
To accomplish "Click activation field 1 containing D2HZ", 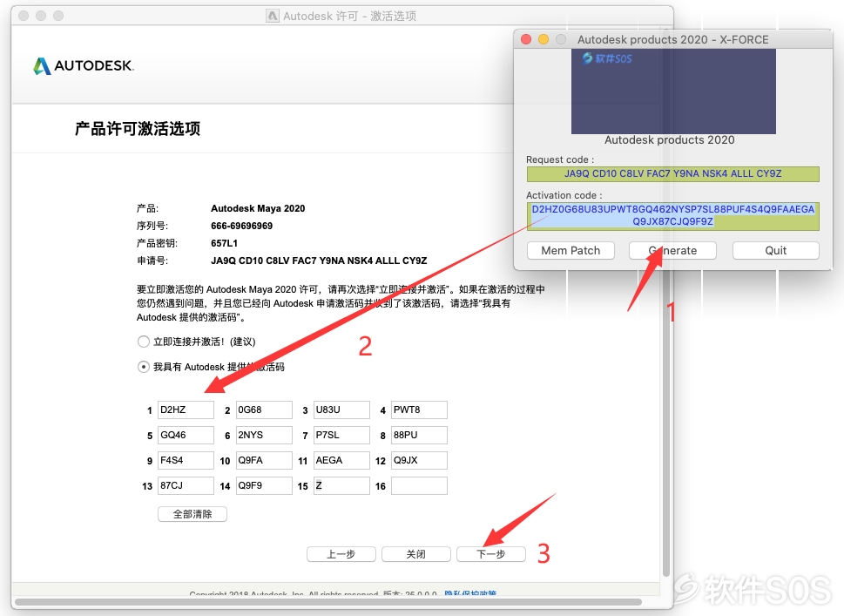I will click(x=186, y=410).
